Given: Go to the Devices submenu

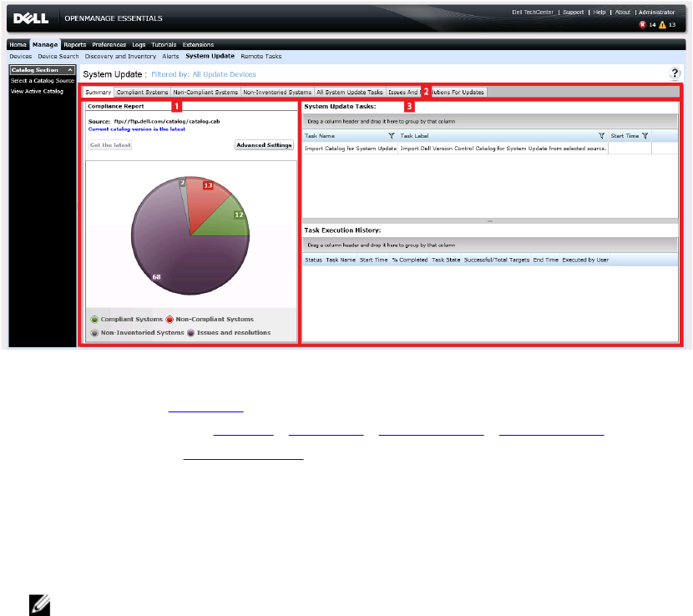Looking at the screenshot, I should coord(21,56).
